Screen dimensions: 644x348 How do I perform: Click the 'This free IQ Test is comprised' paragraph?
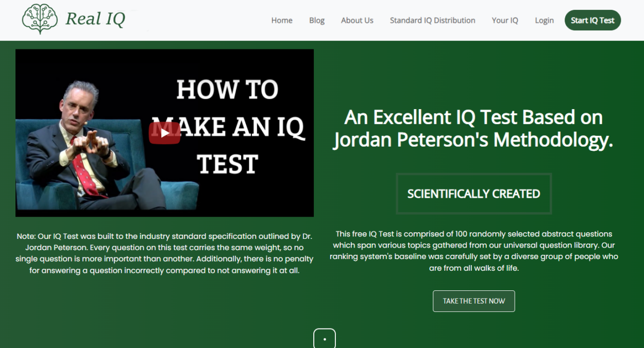(x=473, y=251)
